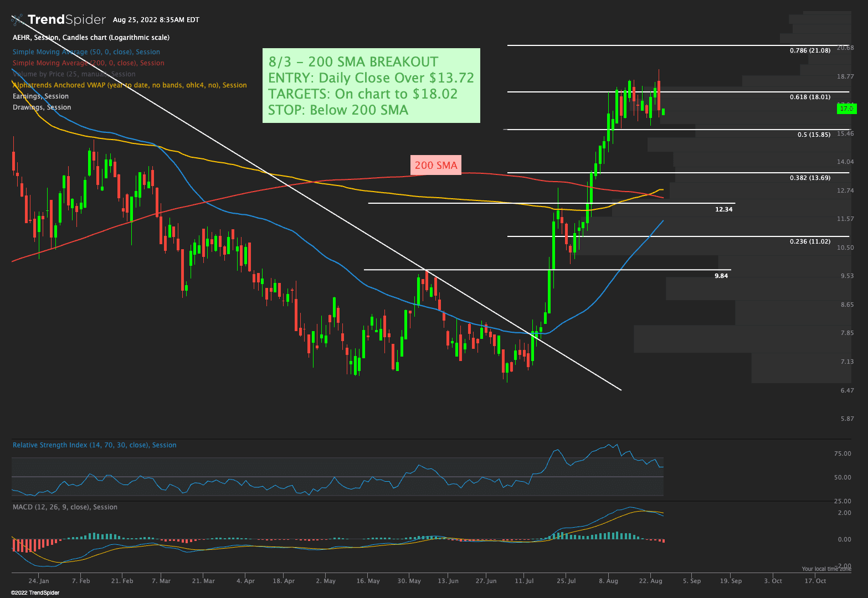The width and height of the screenshot is (868, 598).
Task: Open the MACD (12, 26, 9) panel label
Action: point(65,507)
